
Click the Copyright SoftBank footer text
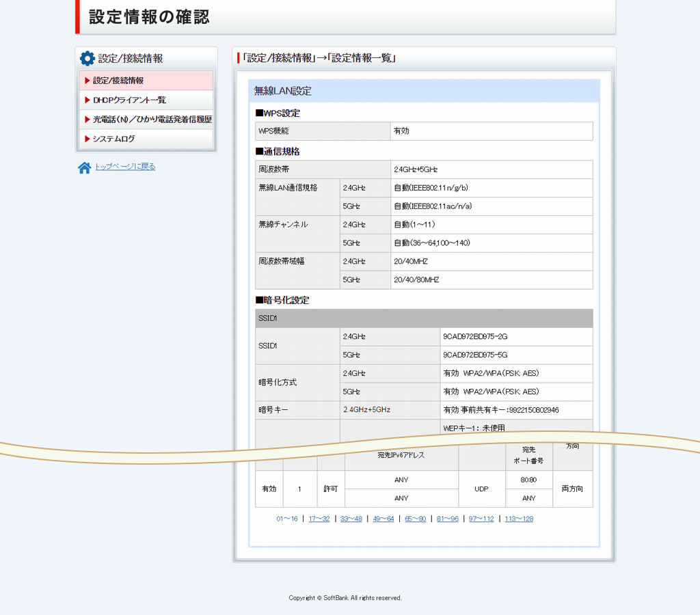345,598
